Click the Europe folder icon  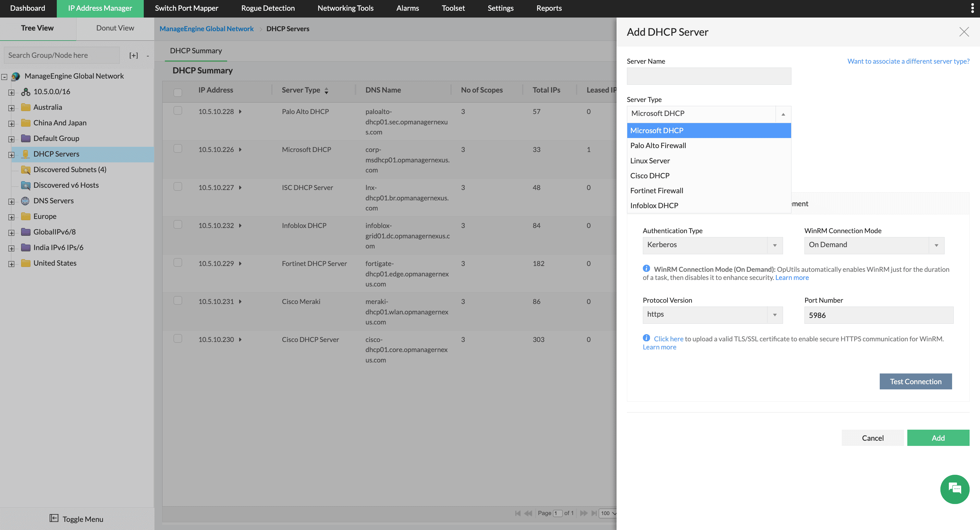pyautogui.click(x=26, y=217)
